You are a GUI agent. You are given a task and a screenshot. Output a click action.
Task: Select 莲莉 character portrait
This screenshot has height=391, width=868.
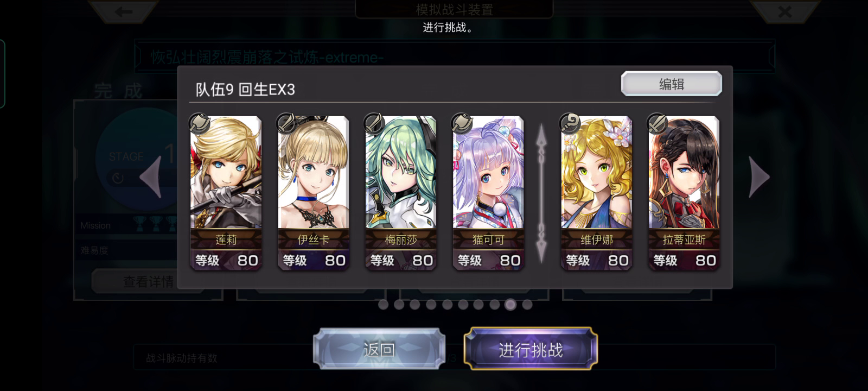pyautogui.click(x=226, y=173)
